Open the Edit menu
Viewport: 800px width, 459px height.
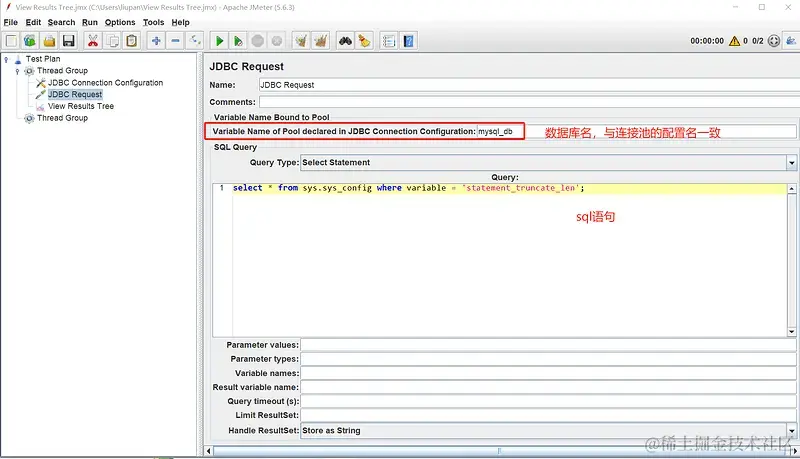pyautogui.click(x=33, y=22)
